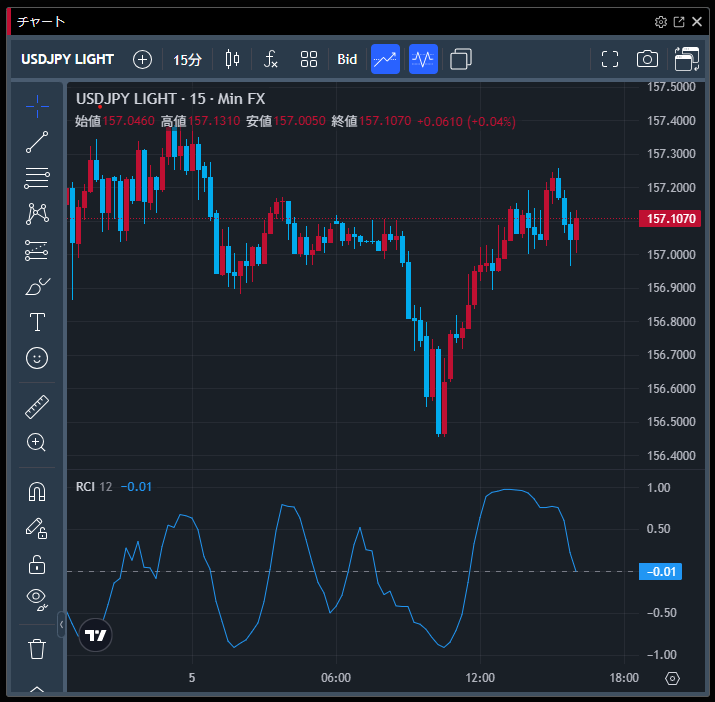Open the indicators fx menu
This screenshot has width=715, height=702.
click(x=271, y=59)
